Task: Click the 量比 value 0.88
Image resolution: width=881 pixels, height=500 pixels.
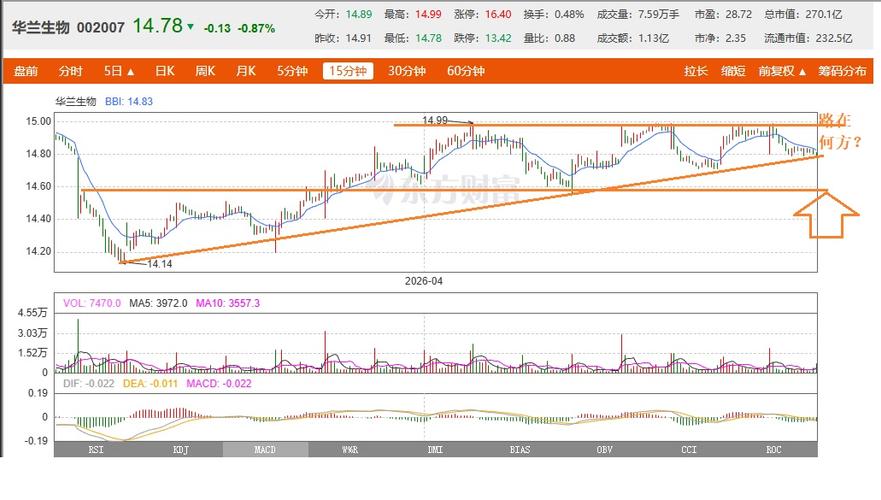Action: tap(565, 38)
